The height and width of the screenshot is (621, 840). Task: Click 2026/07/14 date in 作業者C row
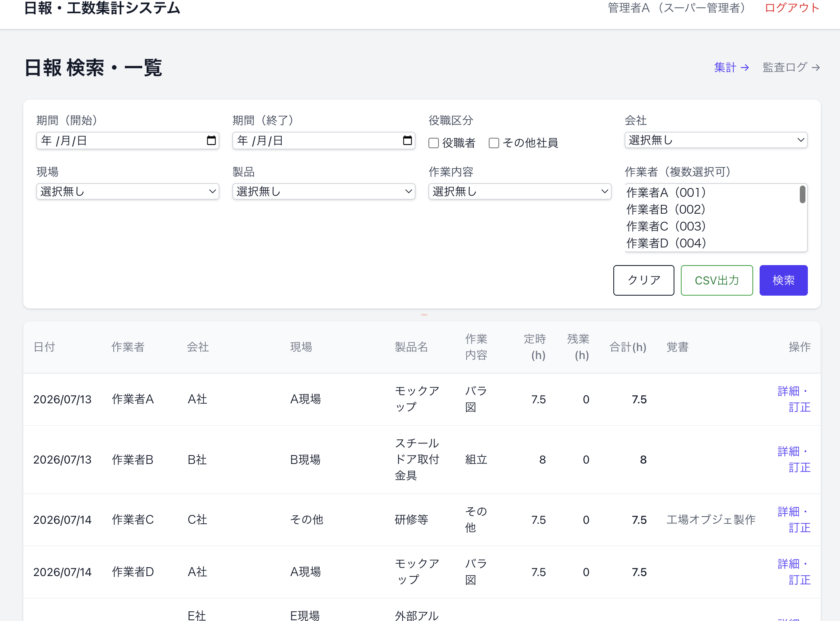(x=62, y=520)
